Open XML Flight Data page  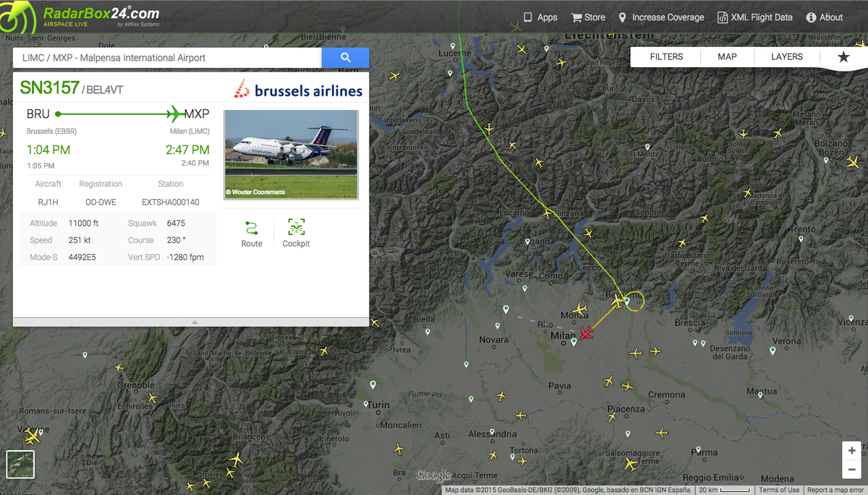tap(754, 17)
